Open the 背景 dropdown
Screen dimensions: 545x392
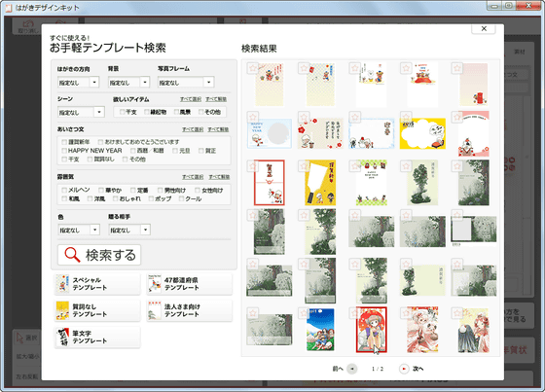tap(128, 83)
